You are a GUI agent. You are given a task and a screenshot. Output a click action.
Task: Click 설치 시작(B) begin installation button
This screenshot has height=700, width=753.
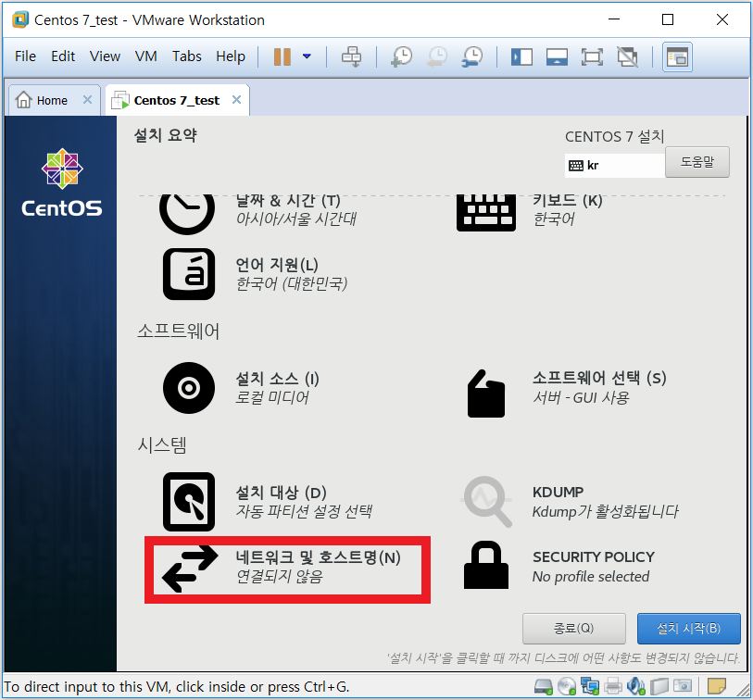click(x=689, y=629)
